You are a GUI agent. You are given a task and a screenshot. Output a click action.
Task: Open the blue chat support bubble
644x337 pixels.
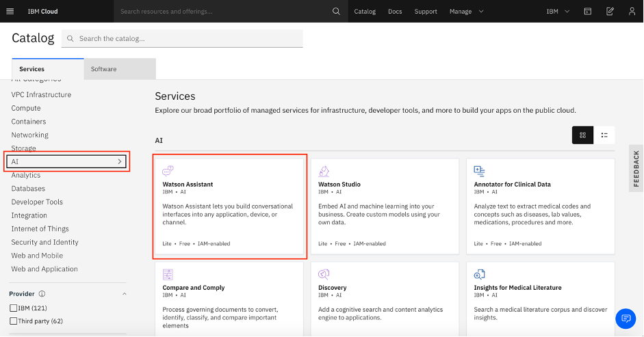(626, 318)
